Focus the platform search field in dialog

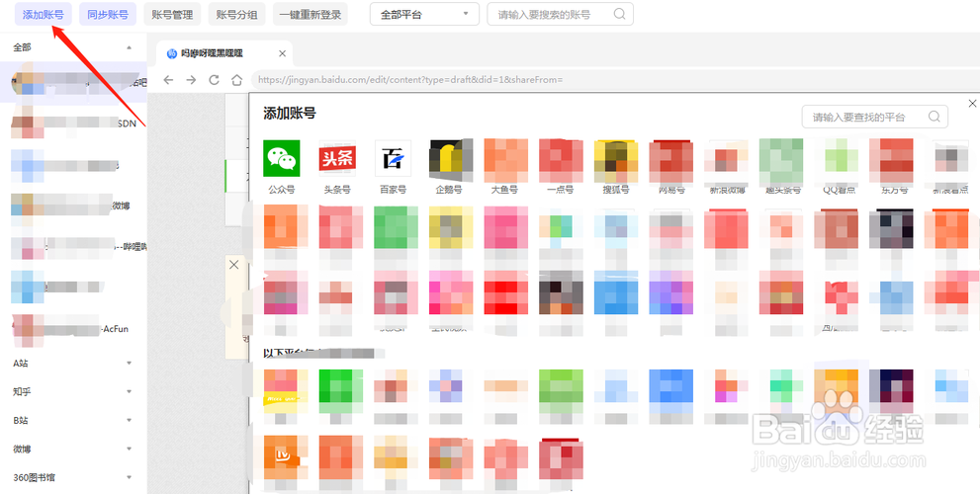pyautogui.click(x=874, y=117)
